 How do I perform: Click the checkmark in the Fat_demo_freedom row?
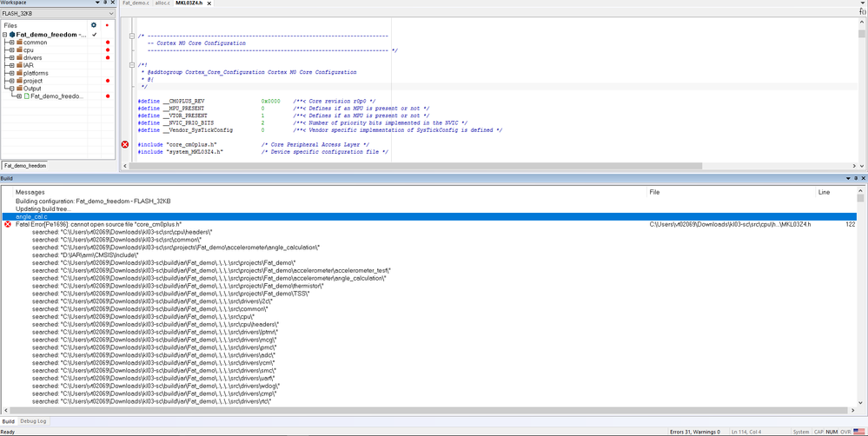point(94,34)
